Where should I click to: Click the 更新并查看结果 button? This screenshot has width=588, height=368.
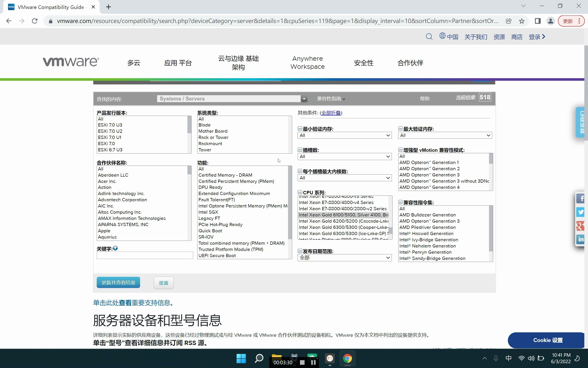[x=118, y=282]
